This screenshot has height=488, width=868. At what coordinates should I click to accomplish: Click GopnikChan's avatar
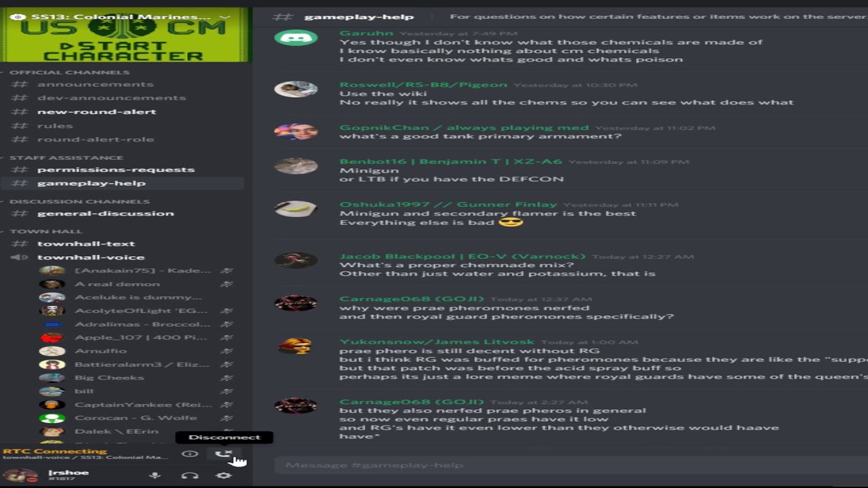296,131
